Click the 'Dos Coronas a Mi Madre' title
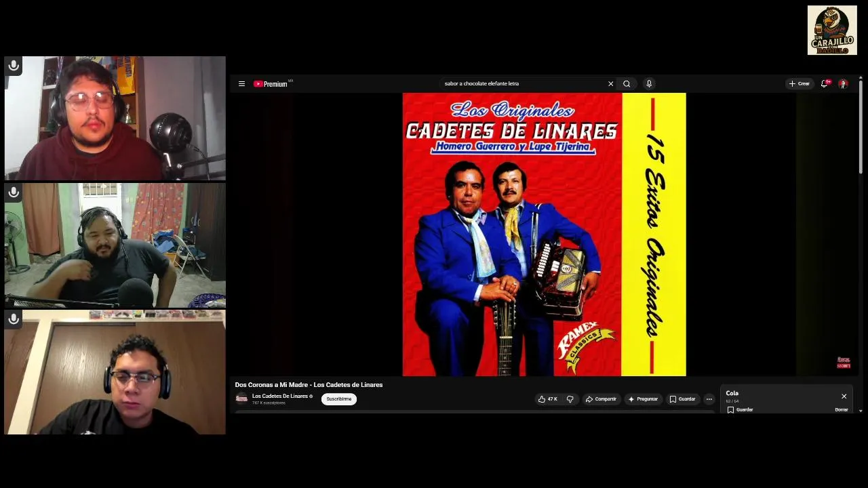 [309, 385]
